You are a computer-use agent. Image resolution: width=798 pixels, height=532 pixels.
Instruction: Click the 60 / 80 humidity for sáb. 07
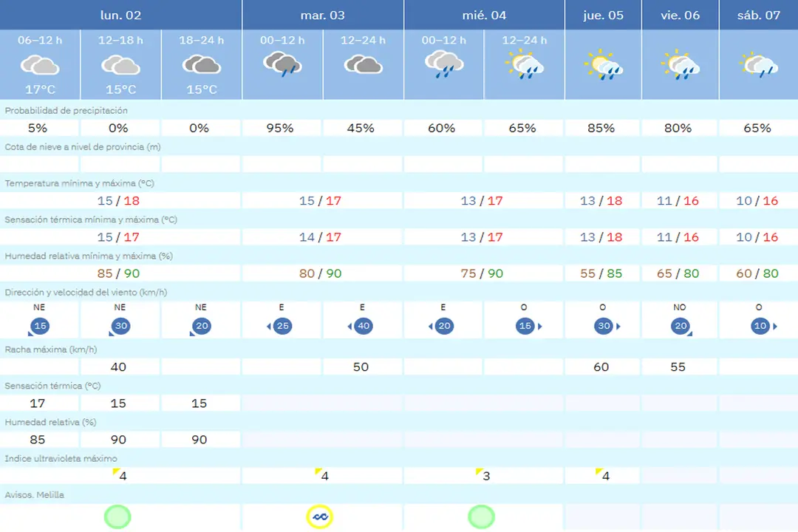[757, 273]
